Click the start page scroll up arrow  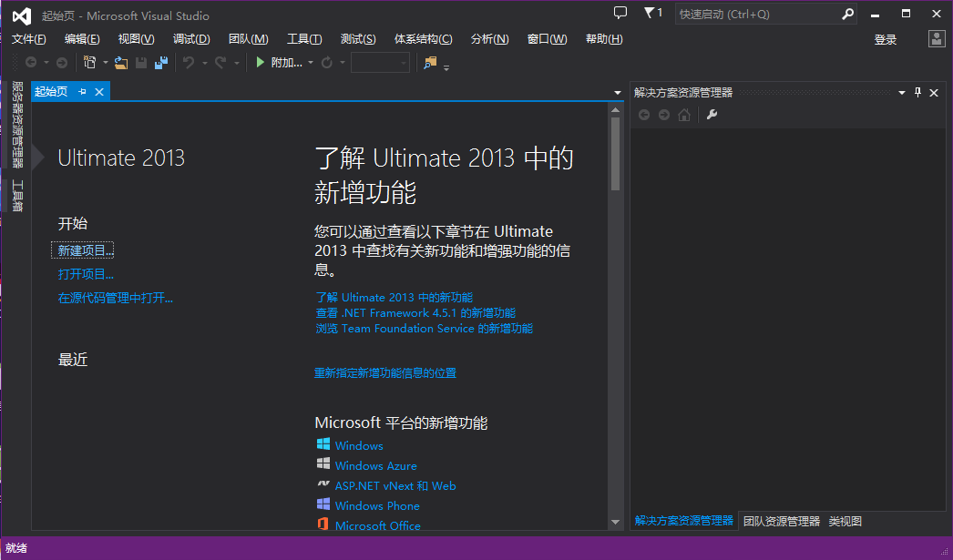(615, 110)
